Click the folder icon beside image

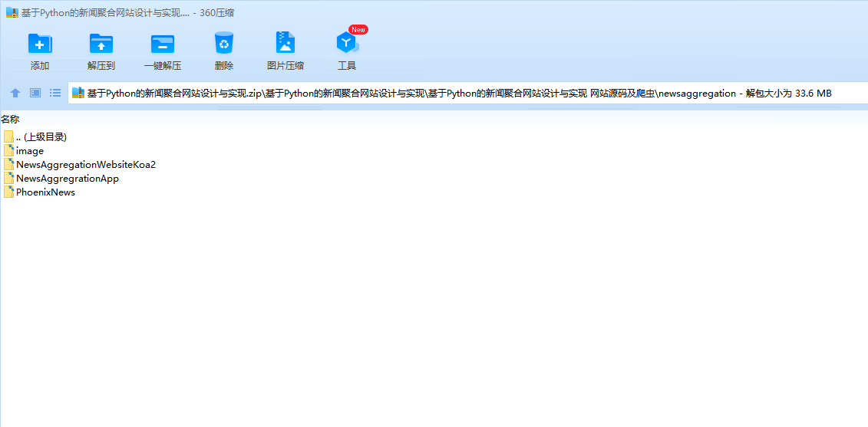(8, 150)
